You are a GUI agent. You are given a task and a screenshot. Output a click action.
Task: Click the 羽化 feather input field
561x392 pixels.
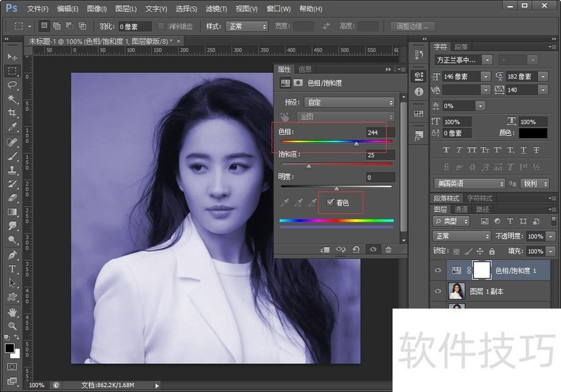tap(135, 27)
